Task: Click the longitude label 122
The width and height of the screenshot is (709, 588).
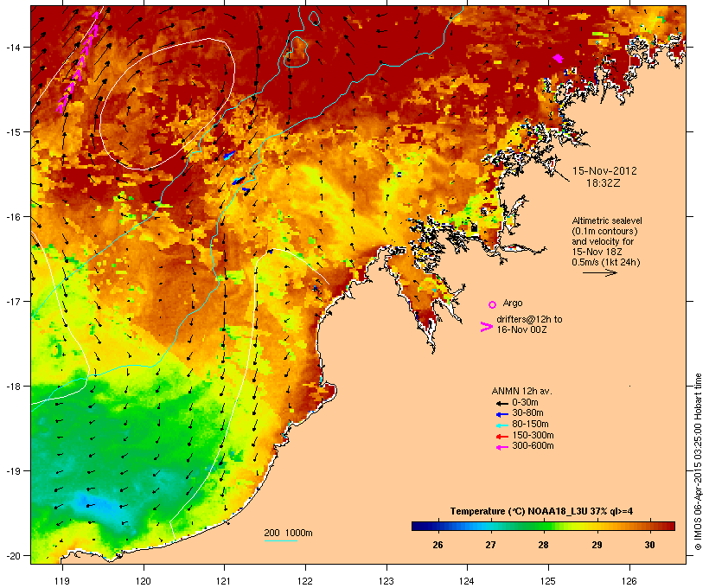Action: 305,581
